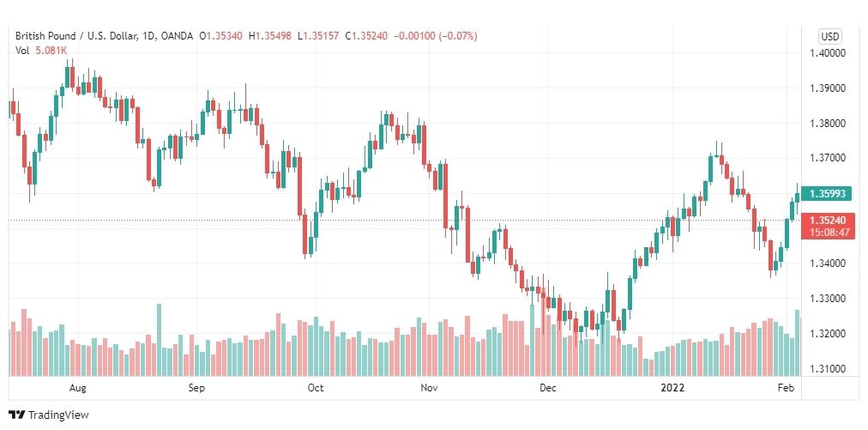
Task: Click the 1.37000 price scale level
Action: tap(827, 159)
